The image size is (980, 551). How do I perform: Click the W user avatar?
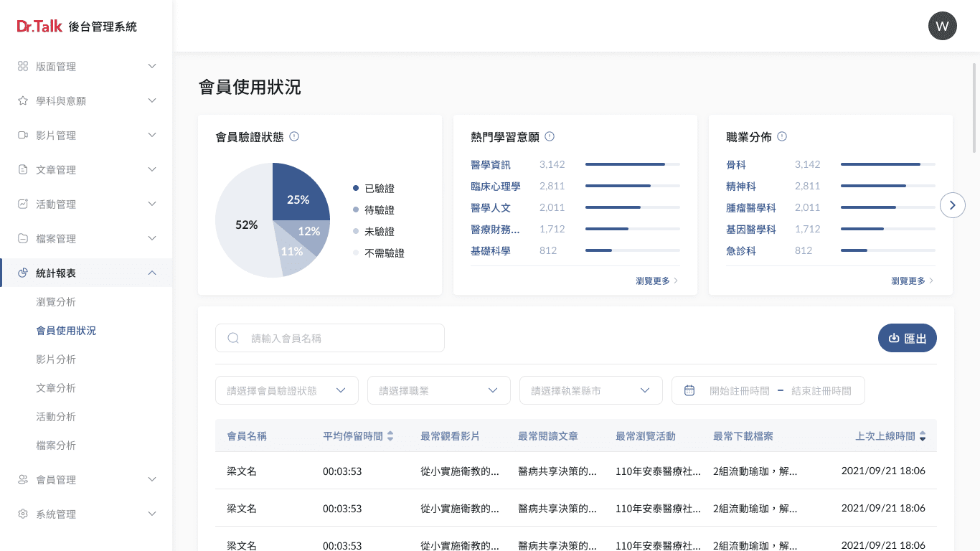pos(942,27)
